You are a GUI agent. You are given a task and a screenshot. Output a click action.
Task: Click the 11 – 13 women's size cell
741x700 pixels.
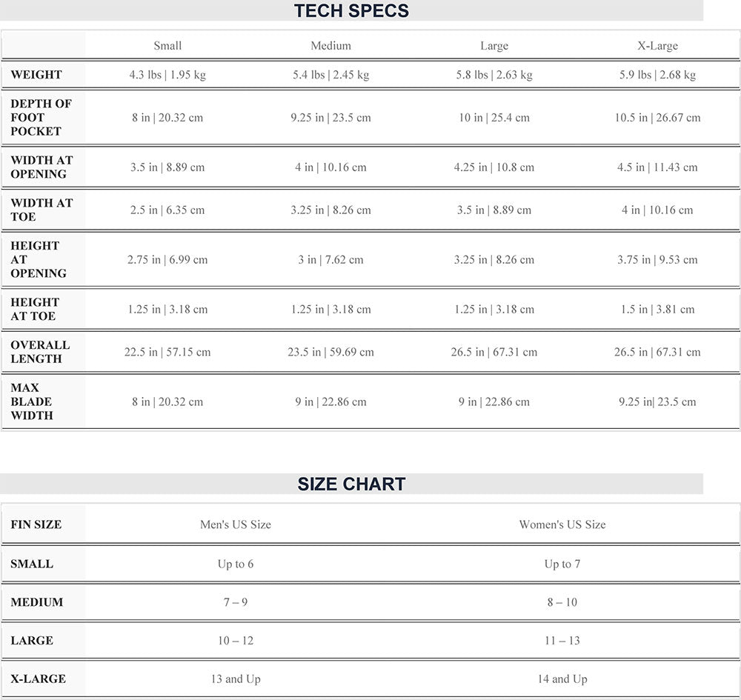click(x=562, y=641)
